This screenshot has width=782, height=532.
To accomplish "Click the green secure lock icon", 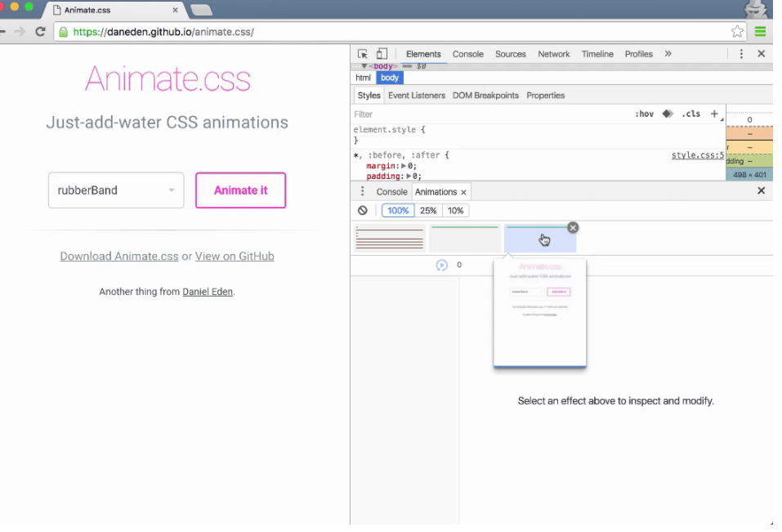I will click(x=64, y=32).
